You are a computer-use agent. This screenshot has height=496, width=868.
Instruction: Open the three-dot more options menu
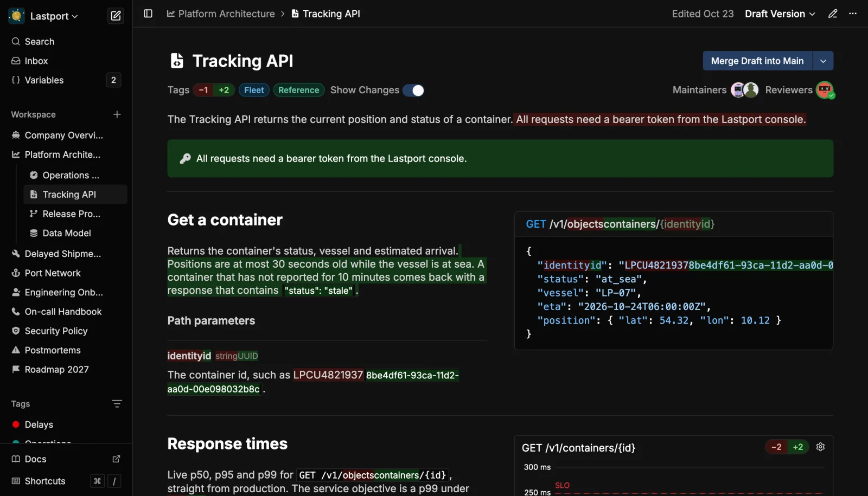point(853,14)
